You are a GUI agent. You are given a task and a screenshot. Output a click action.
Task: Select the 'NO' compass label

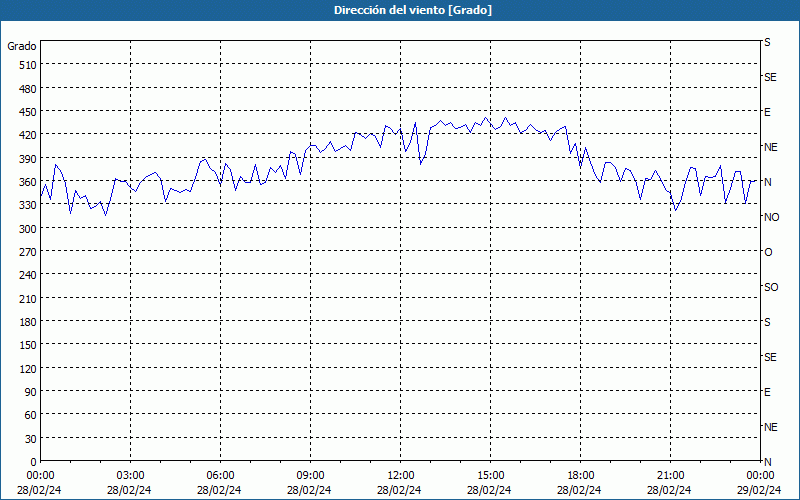coord(771,217)
